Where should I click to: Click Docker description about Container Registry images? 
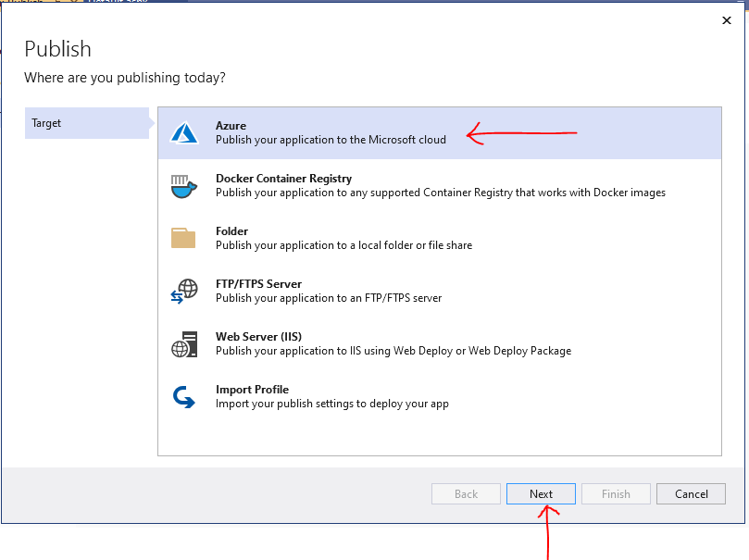441,193
